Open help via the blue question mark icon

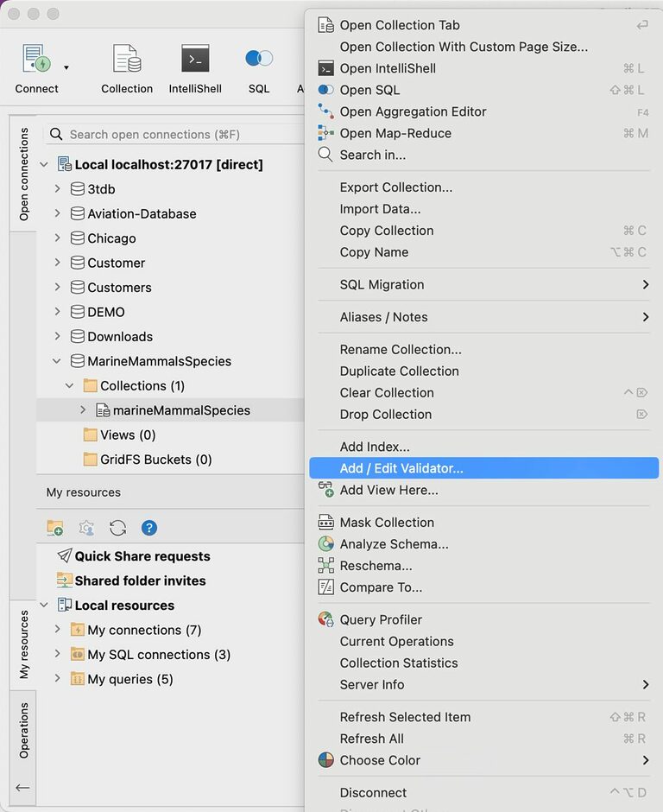(148, 527)
